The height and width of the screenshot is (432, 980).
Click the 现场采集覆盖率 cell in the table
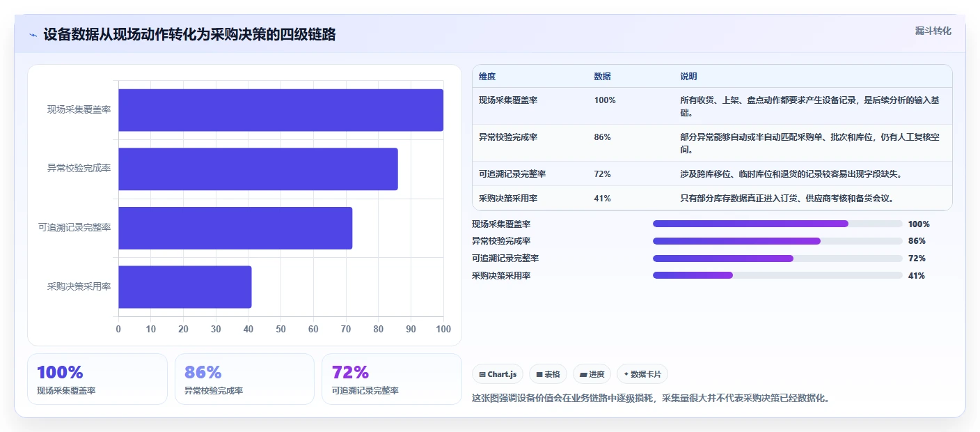pos(508,100)
